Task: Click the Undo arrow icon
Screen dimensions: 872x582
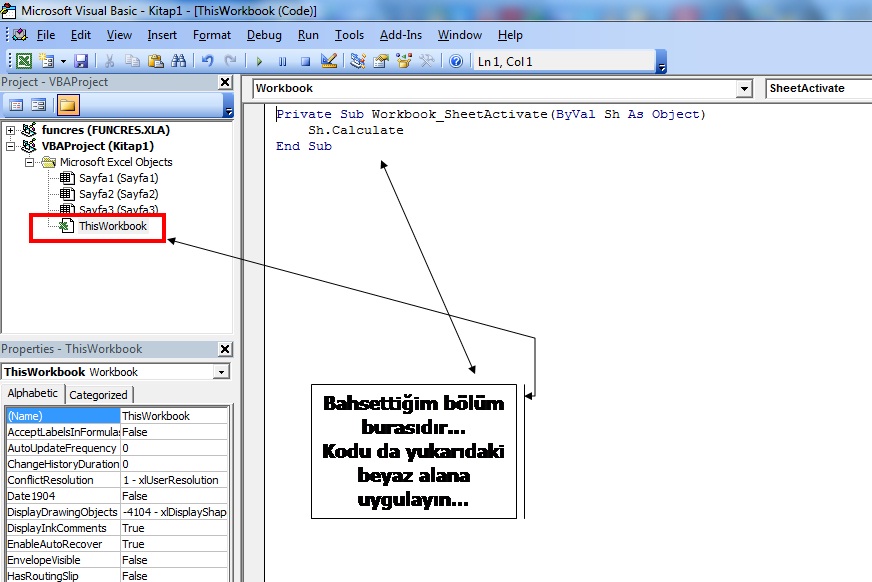Action: 207,61
